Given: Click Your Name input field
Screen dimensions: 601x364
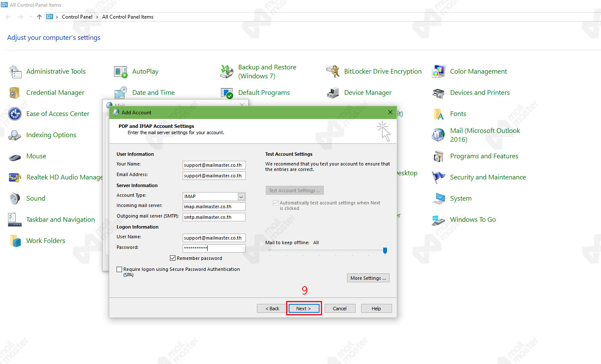Looking at the screenshot, I should (x=214, y=165).
